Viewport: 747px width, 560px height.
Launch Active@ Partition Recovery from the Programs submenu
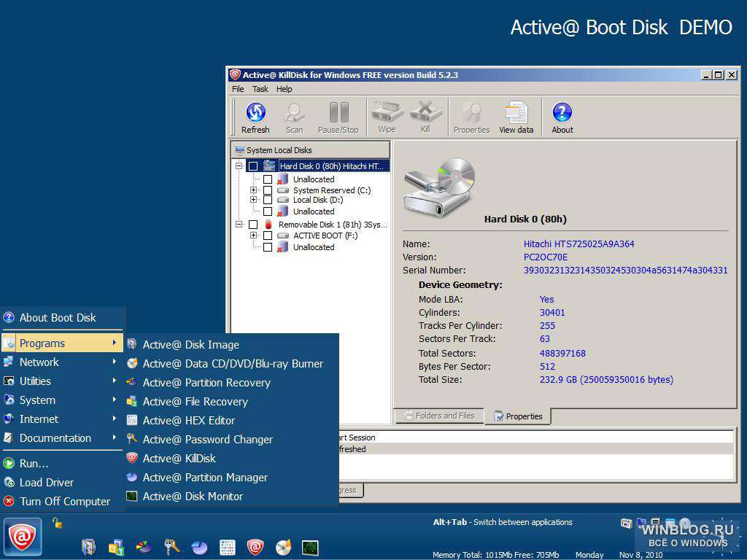pyautogui.click(x=231, y=382)
